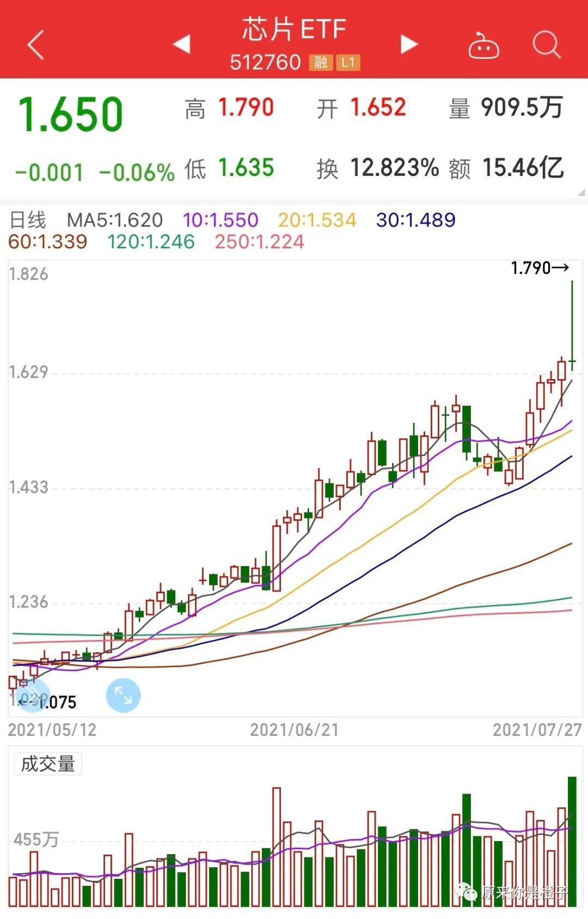The height and width of the screenshot is (919, 588).
Task: Tap the percent change -0.06%
Action: (x=137, y=173)
